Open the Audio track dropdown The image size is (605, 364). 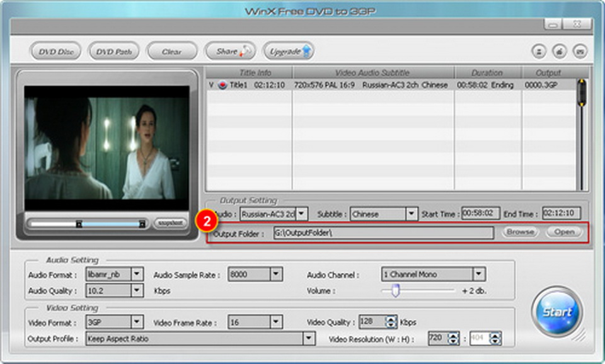pyautogui.click(x=302, y=214)
